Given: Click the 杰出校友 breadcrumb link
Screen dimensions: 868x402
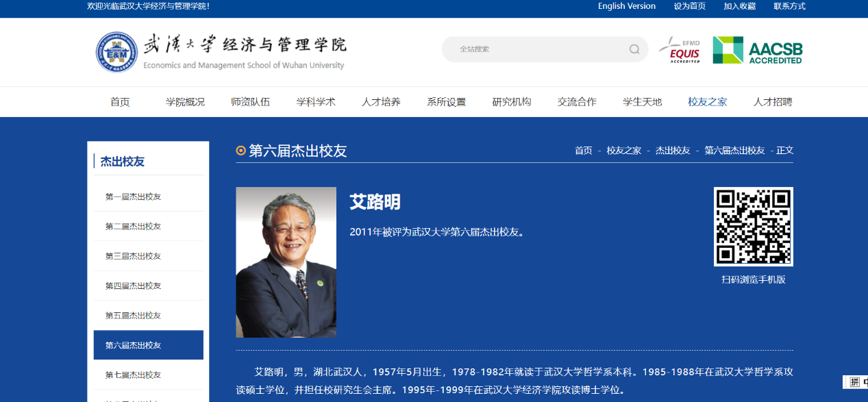Looking at the screenshot, I should point(673,151).
